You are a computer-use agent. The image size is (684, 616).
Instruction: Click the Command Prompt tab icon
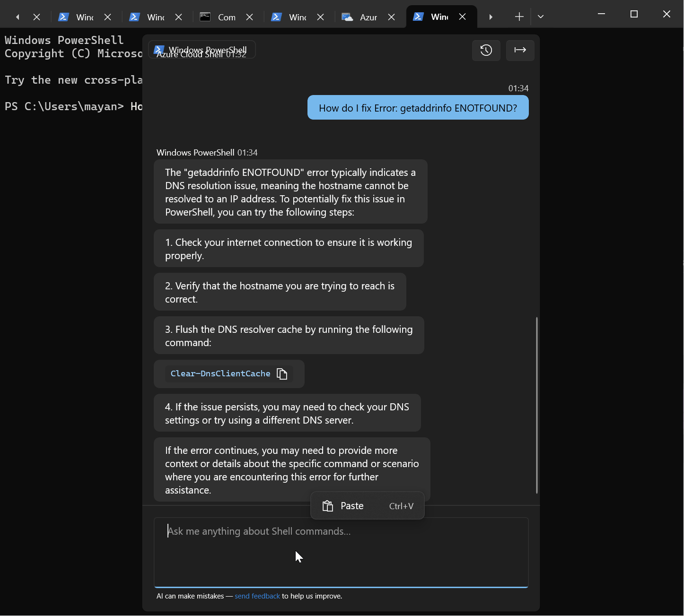[205, 17]
